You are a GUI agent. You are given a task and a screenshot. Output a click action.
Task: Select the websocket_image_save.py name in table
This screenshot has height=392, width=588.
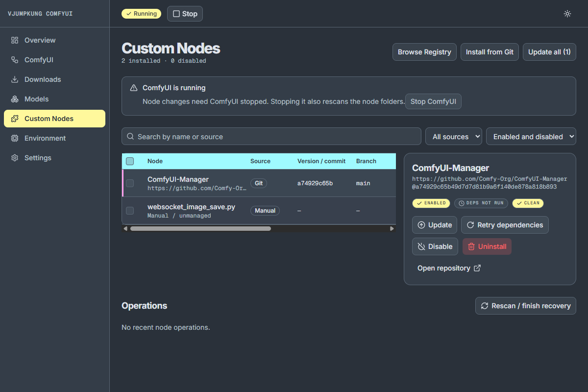191,207
